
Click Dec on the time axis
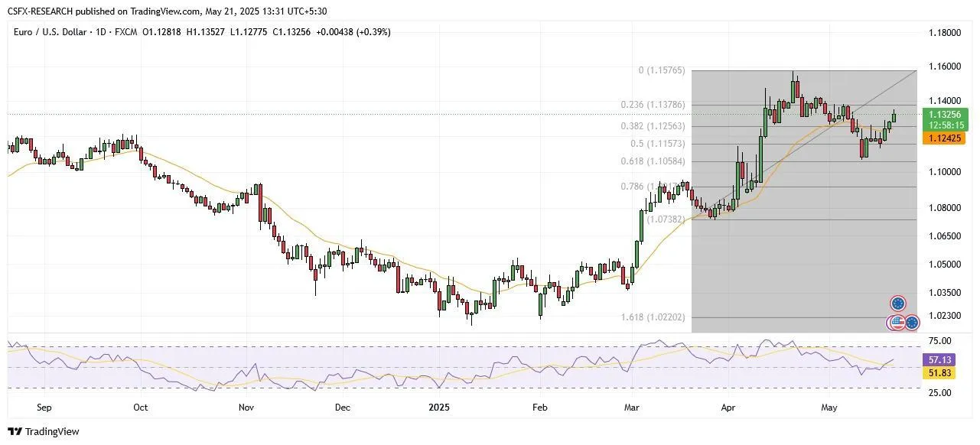point(342,408)
